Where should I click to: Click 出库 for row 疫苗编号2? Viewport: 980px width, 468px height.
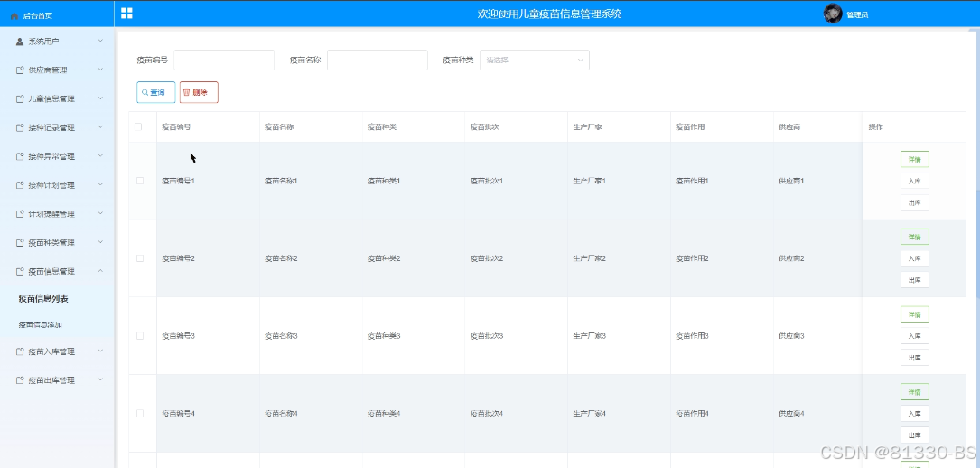[x=914, y=280]
